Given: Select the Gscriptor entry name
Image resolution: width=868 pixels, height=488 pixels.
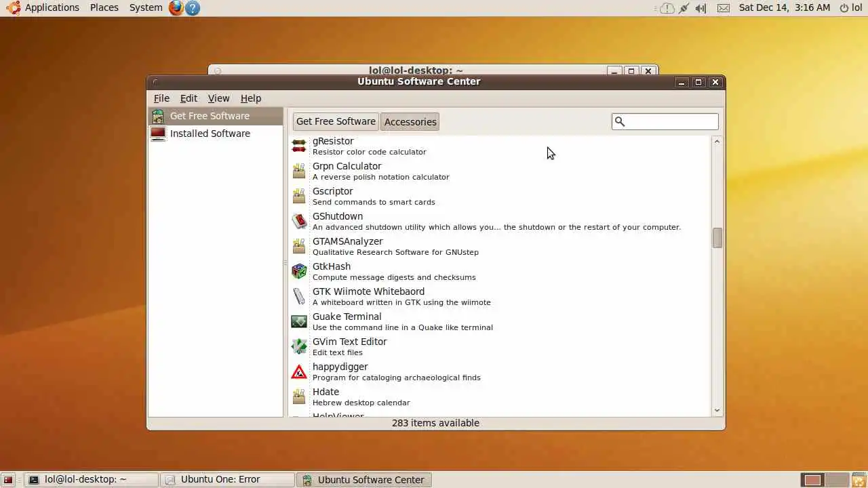Looking at the screenshot, I should point(332,191).
